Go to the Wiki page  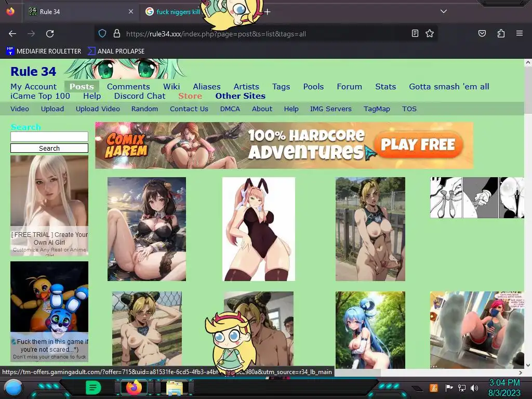pyautogui.click(x=171, y=87)
